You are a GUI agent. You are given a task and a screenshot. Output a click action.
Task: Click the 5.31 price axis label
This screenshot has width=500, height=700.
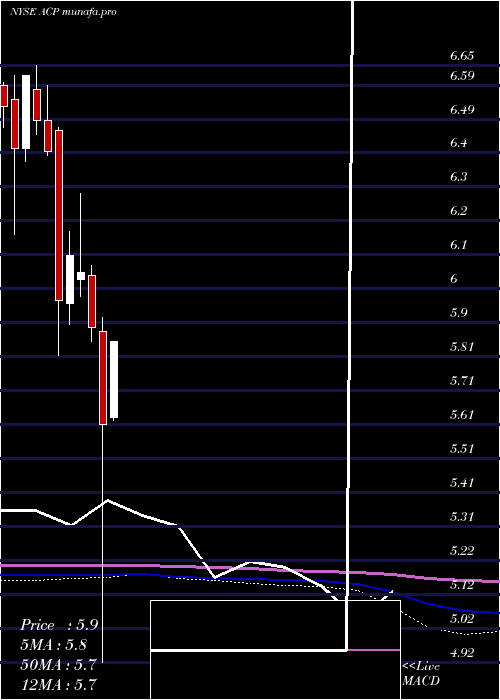[x=462, y=517]
